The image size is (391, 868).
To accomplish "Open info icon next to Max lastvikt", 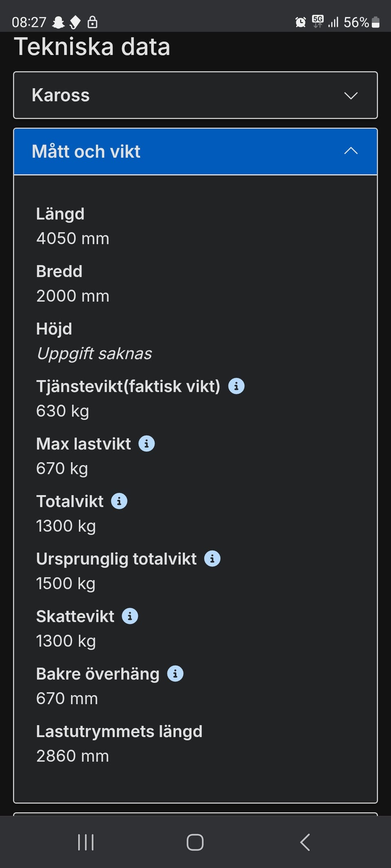I will (x=147, y=444).
